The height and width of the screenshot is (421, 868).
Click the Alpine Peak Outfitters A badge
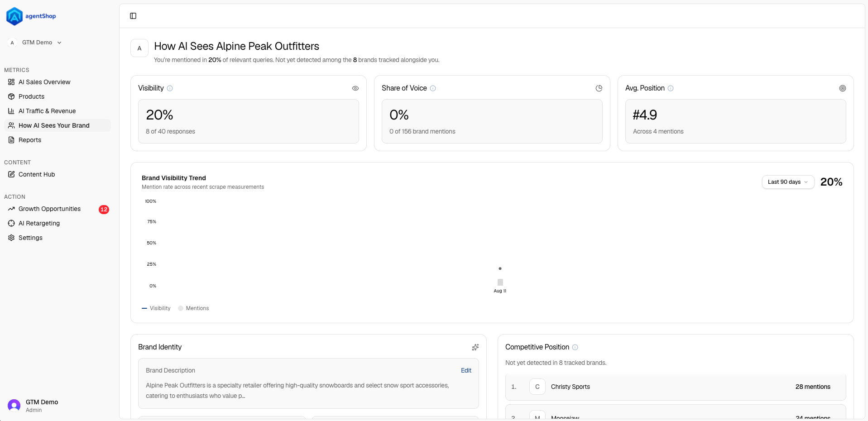coord(139,48)
